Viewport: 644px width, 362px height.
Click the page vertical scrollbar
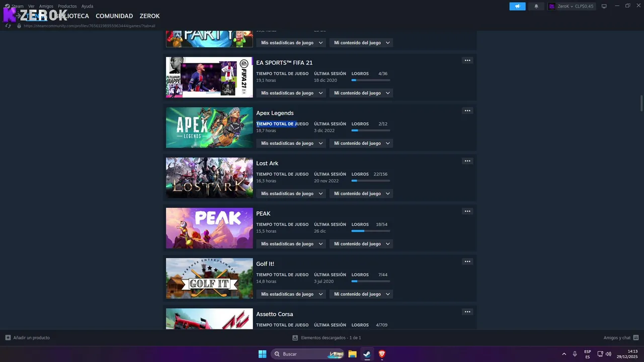point(641,103)
